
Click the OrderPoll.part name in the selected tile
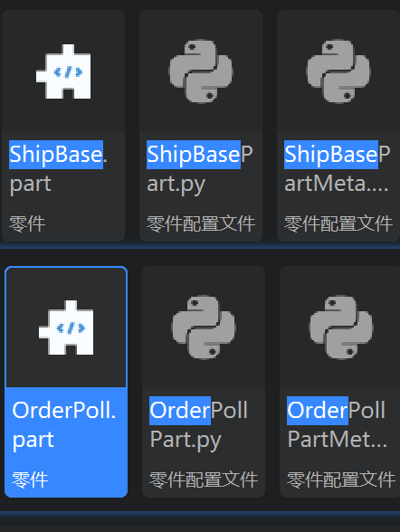(64, 425)
